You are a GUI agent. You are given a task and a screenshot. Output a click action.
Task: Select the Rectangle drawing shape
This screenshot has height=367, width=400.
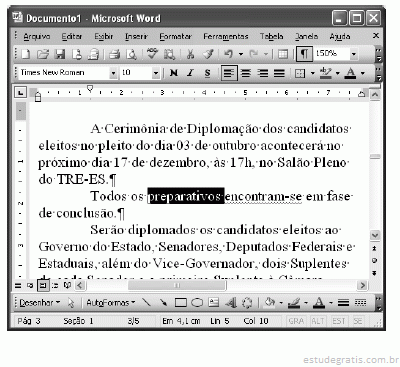click(181, 303)
